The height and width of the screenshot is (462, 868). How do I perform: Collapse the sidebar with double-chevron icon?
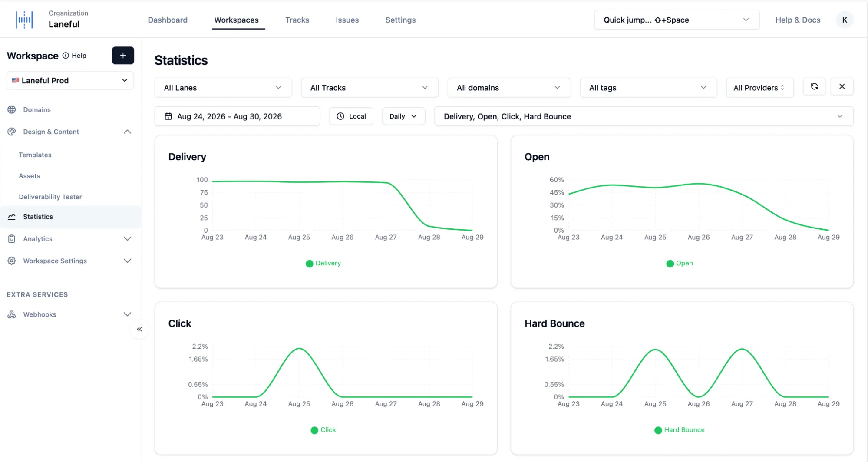point(139,329)
